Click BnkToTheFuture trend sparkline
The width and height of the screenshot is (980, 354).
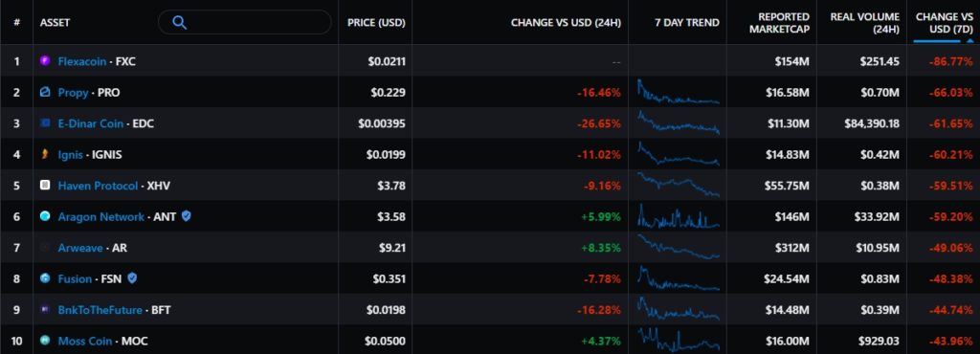click(x=679, y=309)
